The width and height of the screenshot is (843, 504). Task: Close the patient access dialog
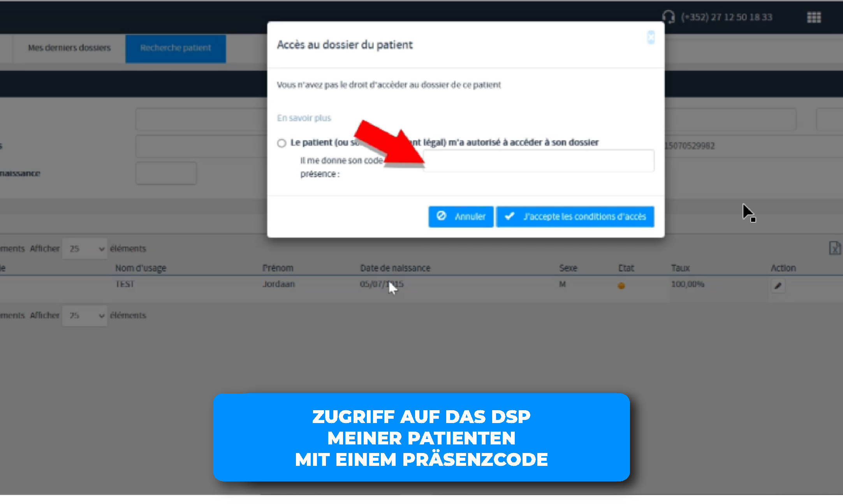(651, 37)
